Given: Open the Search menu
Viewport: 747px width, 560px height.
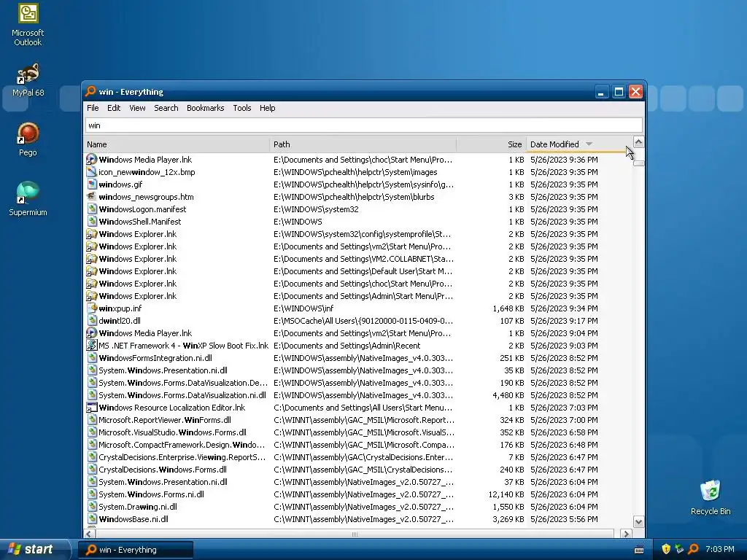Looking at the screenshot, I should point(166,108).
